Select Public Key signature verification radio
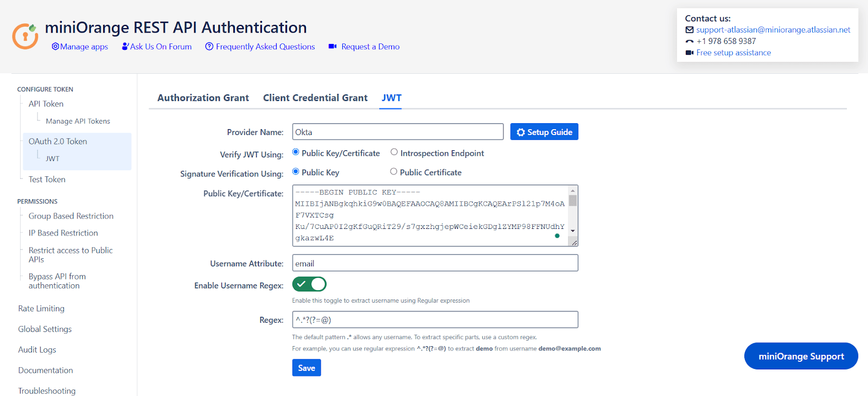This screenshot has height=396, width=868. point(296,171)
